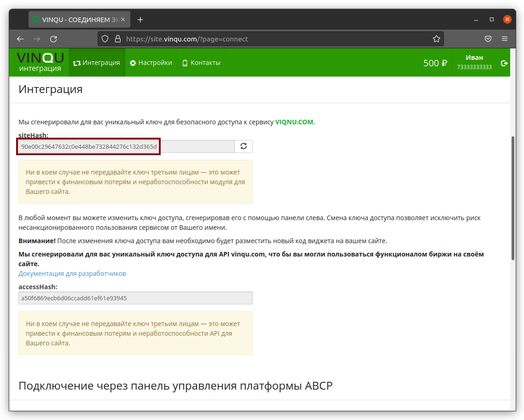Select the VINQU - СОЕДИНЯЕМ browser tab

(x=79, y=20)
